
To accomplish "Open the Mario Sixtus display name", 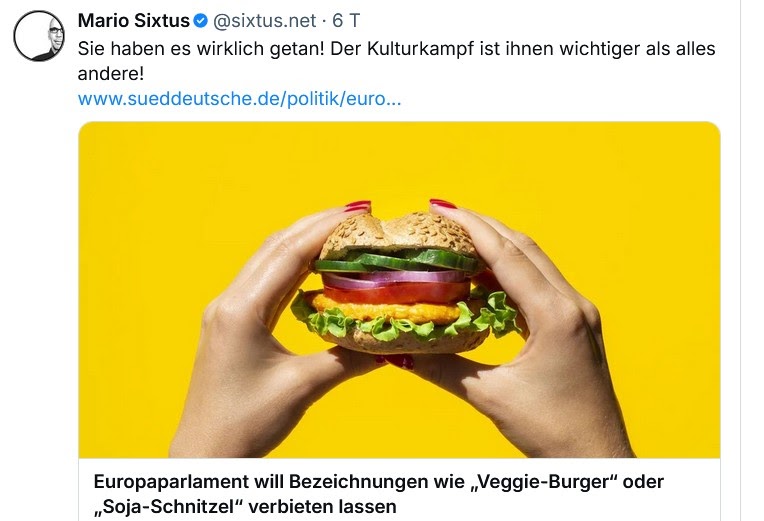I will point(134,21).
